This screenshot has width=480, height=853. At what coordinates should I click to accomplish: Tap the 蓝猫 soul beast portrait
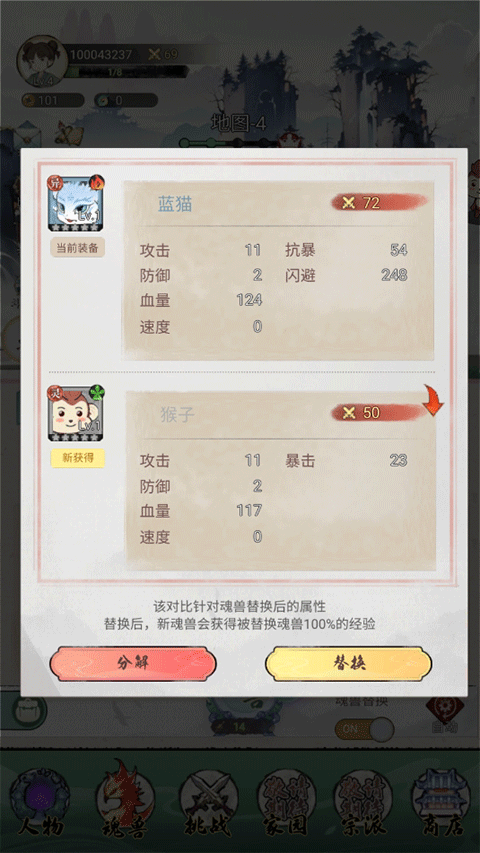pos(76,204)
